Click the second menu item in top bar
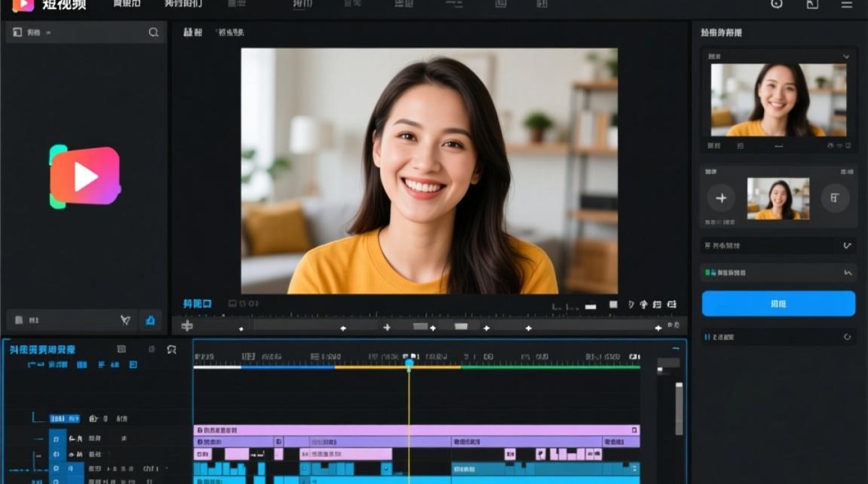 pyautogui.click(x=183, y=4)
